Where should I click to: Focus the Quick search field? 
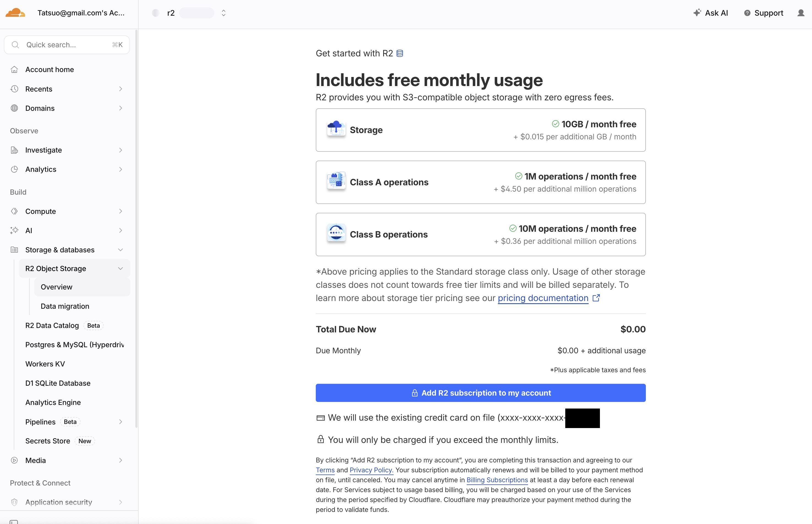click(x=67, y=45)
